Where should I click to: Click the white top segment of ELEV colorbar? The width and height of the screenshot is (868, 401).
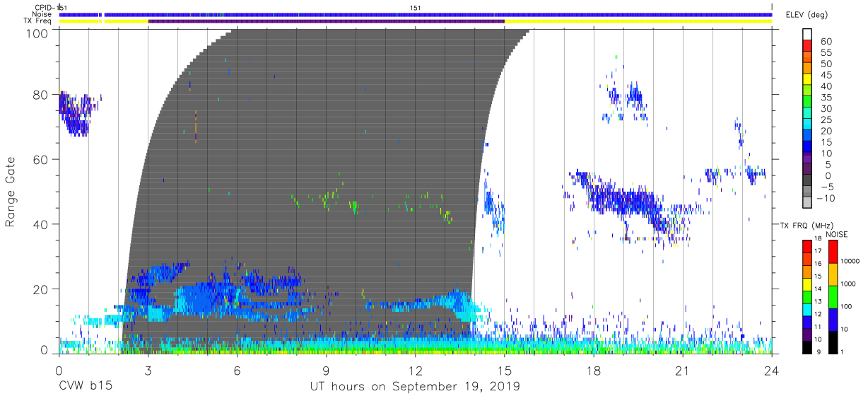807,35
